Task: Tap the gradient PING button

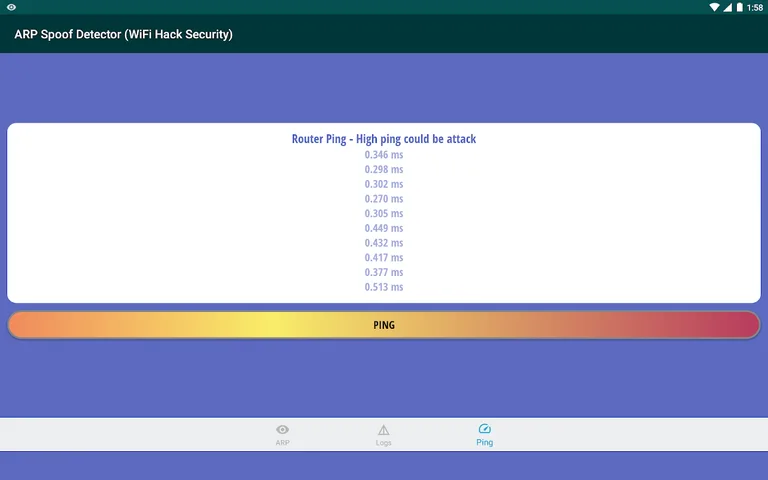Action: [x=384, y=325]
